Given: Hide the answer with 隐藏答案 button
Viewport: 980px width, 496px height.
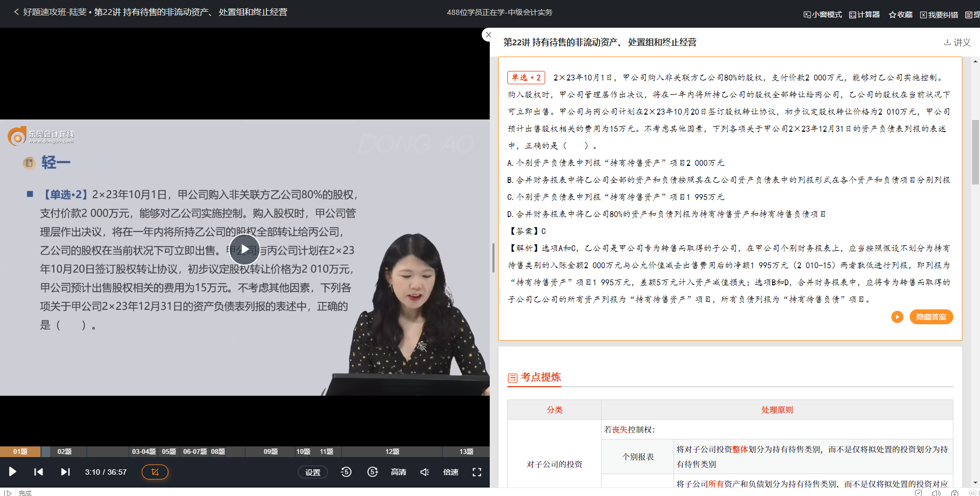Looking at the screenshot, I should tap(931, 317).
